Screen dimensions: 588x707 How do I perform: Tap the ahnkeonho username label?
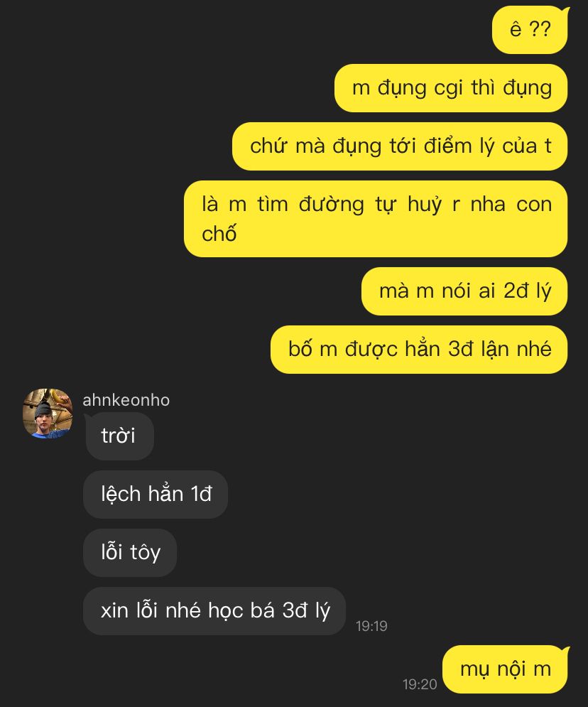(x=126, y=400)
